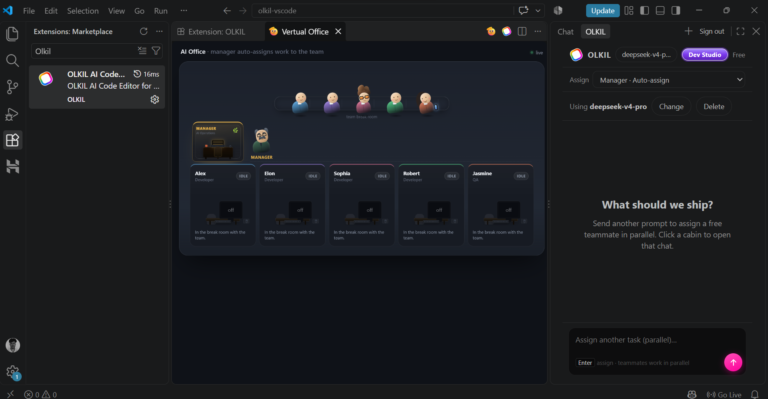The height and width of the screenshot is (399, 768).
Task: Click the purple Dev Studio button
Action: 704,55
